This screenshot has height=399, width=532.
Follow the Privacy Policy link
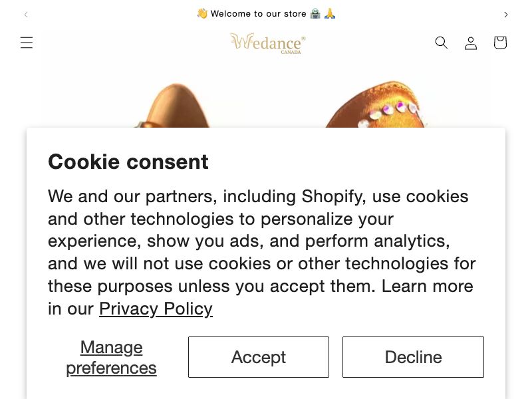[156, 309]
